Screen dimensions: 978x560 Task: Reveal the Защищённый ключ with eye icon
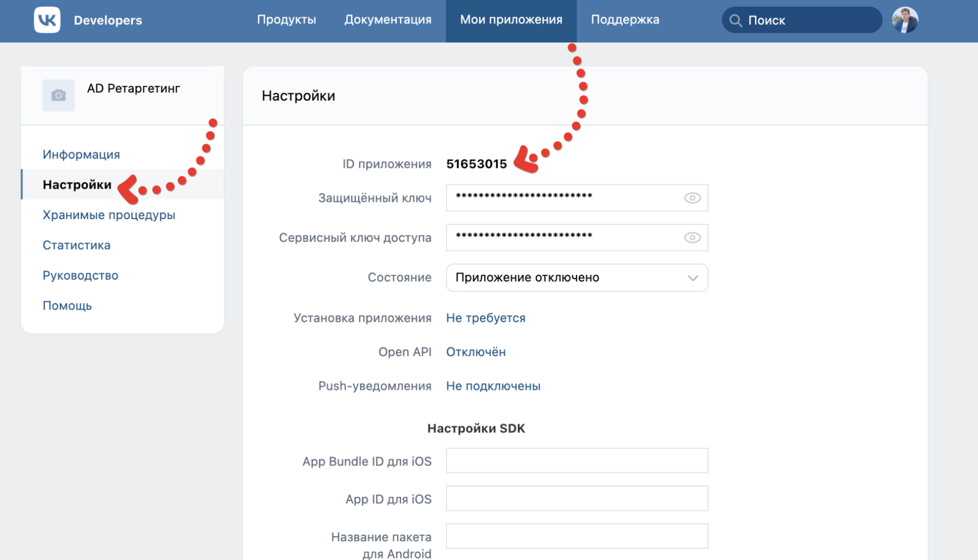tap(692, 198)
